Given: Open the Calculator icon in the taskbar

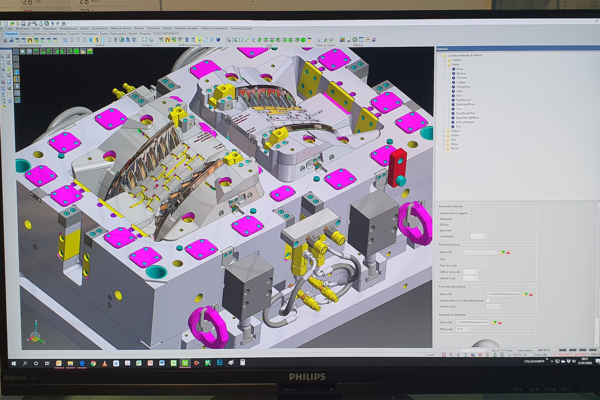Looking at the screenshot, I should 242,362.
